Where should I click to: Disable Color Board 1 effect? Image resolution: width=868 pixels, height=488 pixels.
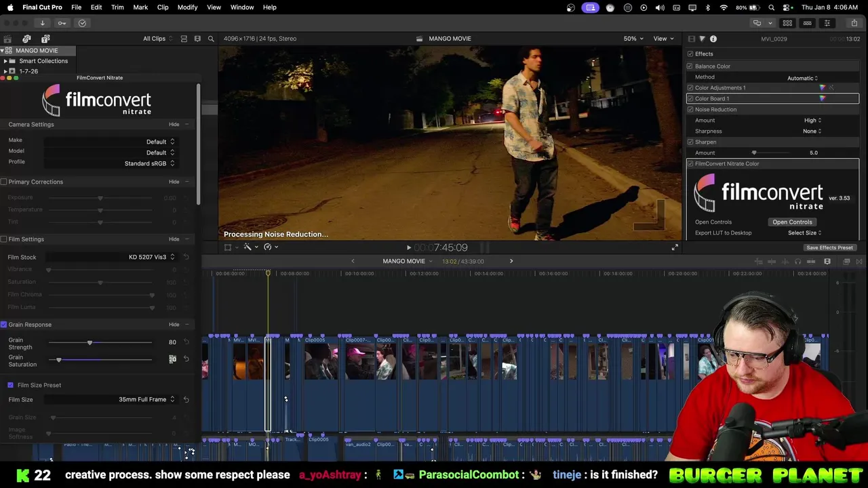click(x=690, y=98)
